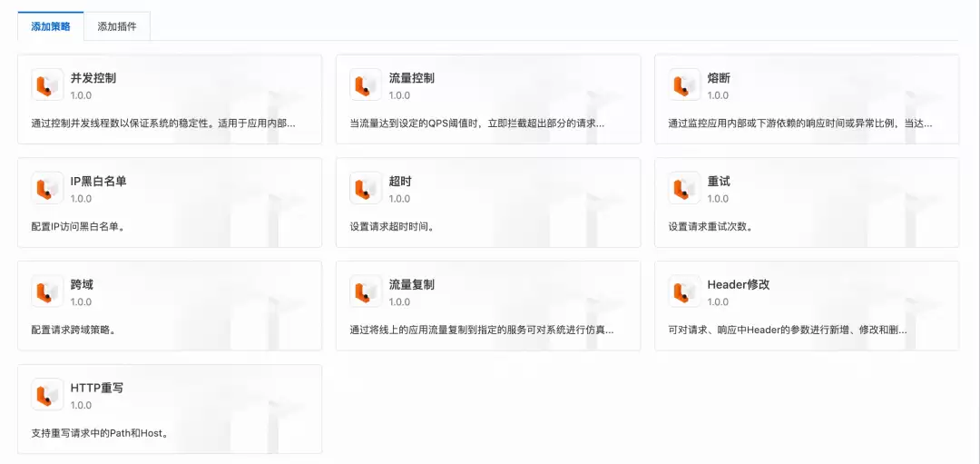980x464 pixels.
Task: Click version 1.0.0 under HTTP重写
Action: coord(82,405)
